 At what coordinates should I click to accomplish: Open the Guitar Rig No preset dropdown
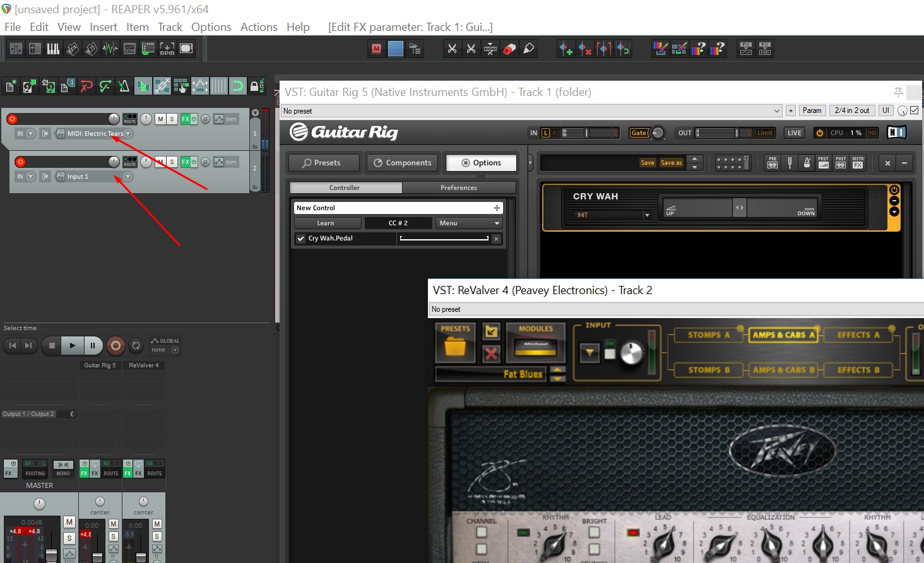(532, 110)
